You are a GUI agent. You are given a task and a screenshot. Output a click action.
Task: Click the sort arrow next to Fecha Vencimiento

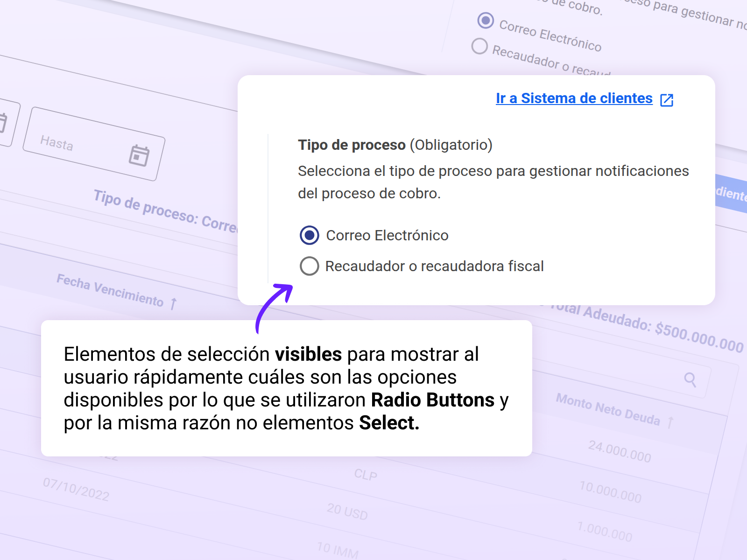(174, 304)
